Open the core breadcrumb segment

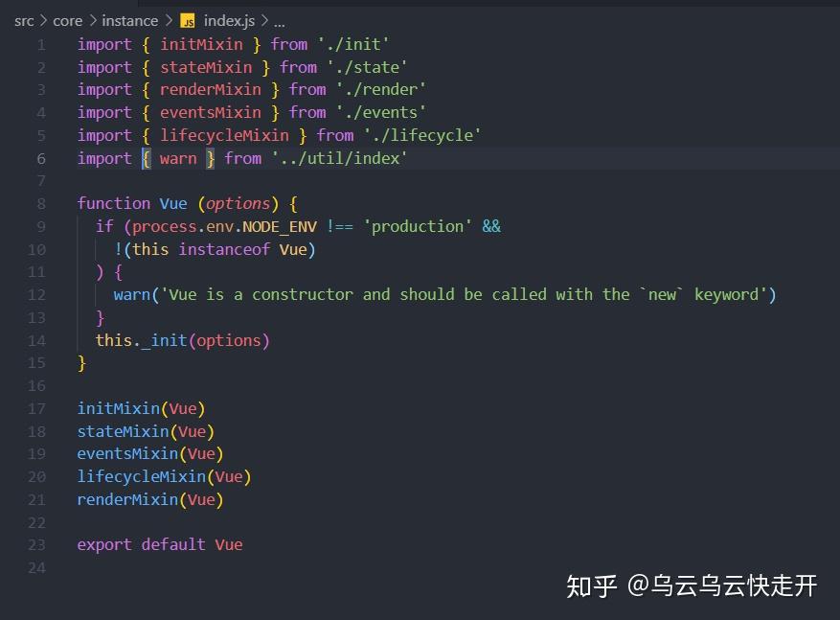pyautogui.click(x=67, y=21)
